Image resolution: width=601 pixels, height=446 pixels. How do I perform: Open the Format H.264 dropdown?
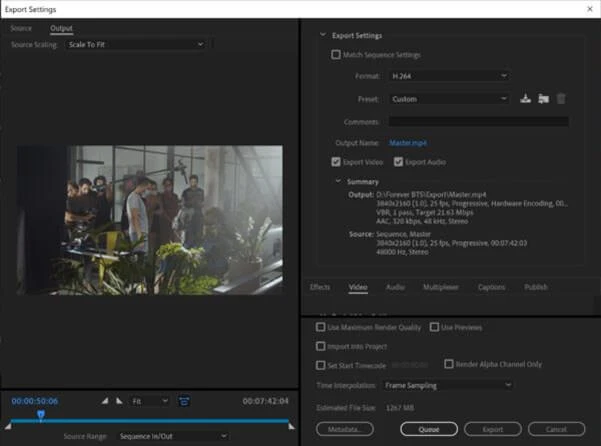point(449,76)
